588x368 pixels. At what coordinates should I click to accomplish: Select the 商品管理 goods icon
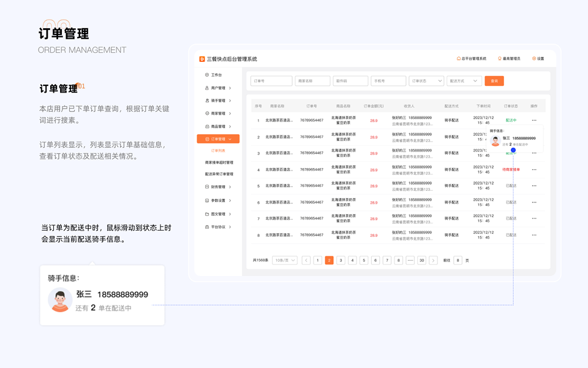pos(207,126)
